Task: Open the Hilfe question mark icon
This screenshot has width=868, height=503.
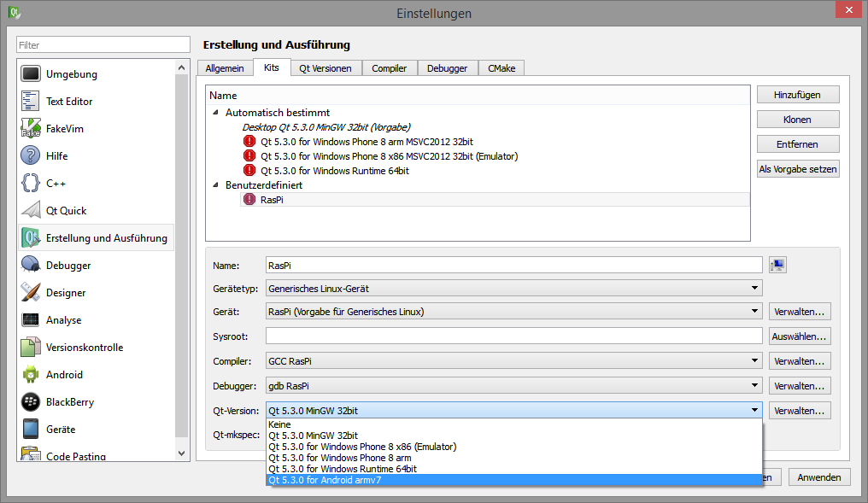Action: tap(31, 155)
